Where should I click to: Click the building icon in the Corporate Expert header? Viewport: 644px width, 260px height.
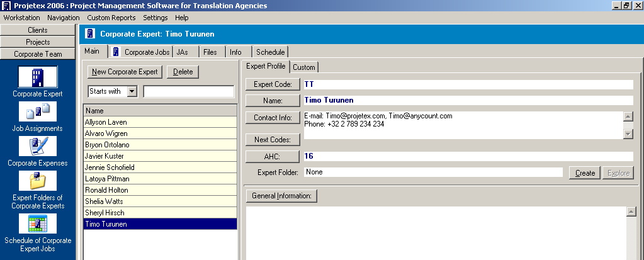click(x=90, y=34)
